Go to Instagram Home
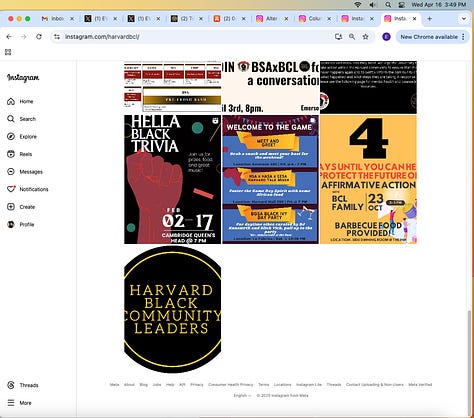This screenshot has width=474, height=418. tap(20, 101)
